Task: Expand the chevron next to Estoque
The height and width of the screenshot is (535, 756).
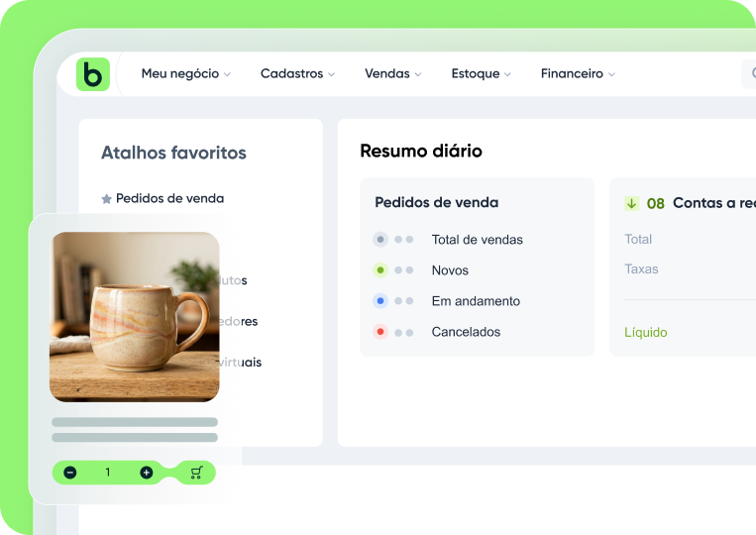Action: (507, 74)
